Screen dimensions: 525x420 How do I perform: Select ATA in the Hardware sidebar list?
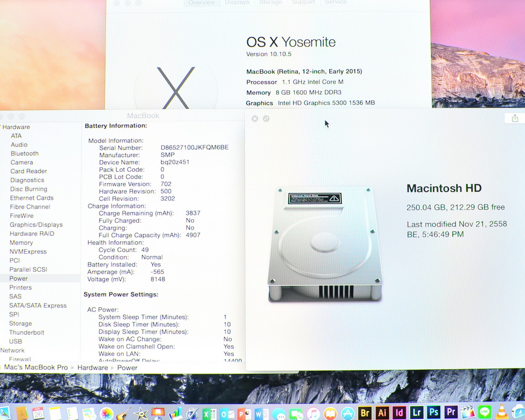tap(16, 136)
